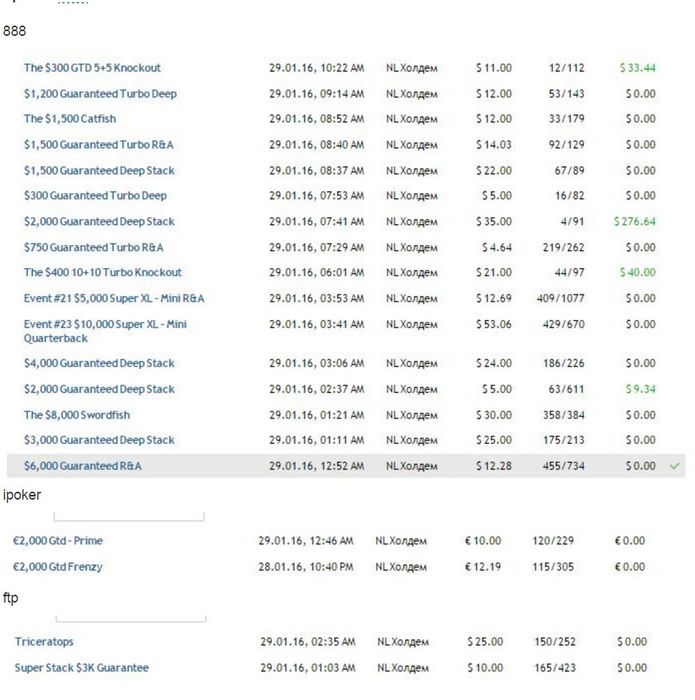Select The $1,500 Catfish tournament link
Viewport: 695px width, 700px height.
click(70, 119)
